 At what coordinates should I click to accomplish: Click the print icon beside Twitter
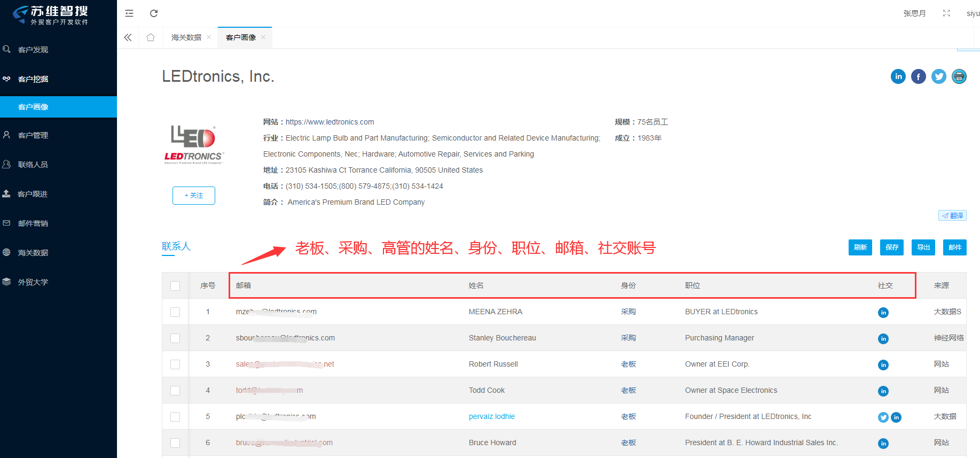(959, 76)
